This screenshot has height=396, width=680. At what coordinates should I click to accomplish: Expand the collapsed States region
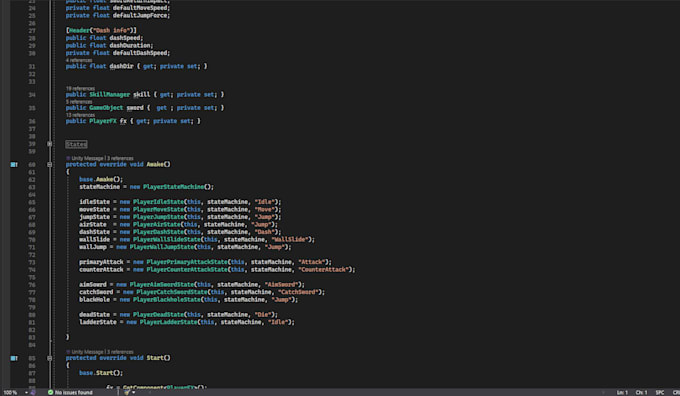(49, 144)
